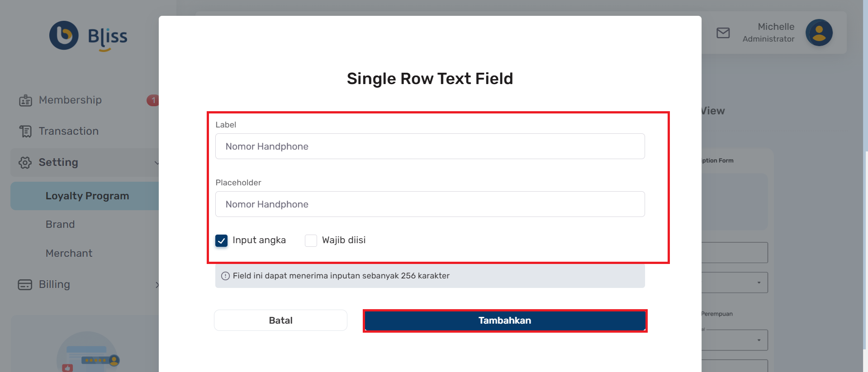The height and width of the screenshot is (372, 868).
Task: Cancel with the Batal button
Action: click(280, 320)
